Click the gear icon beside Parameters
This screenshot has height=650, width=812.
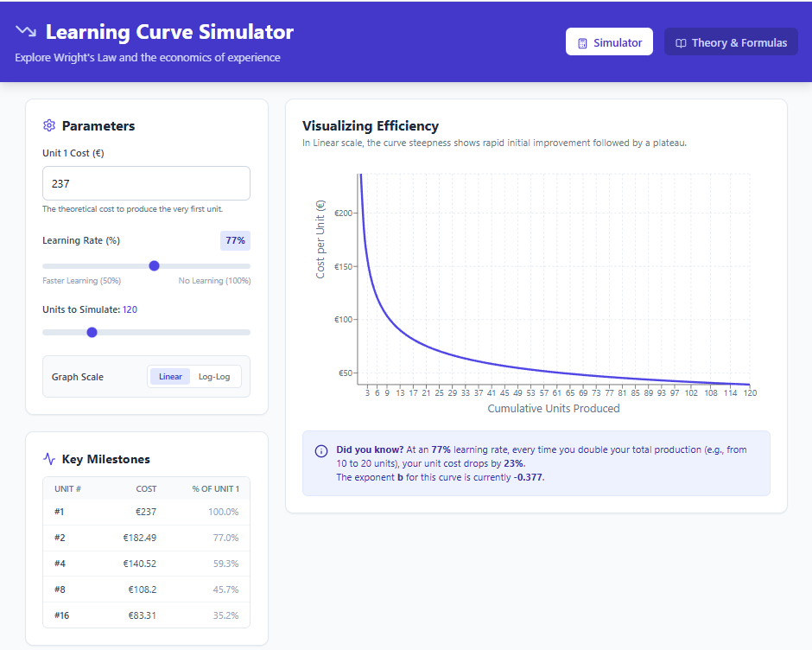click(49, 125)
